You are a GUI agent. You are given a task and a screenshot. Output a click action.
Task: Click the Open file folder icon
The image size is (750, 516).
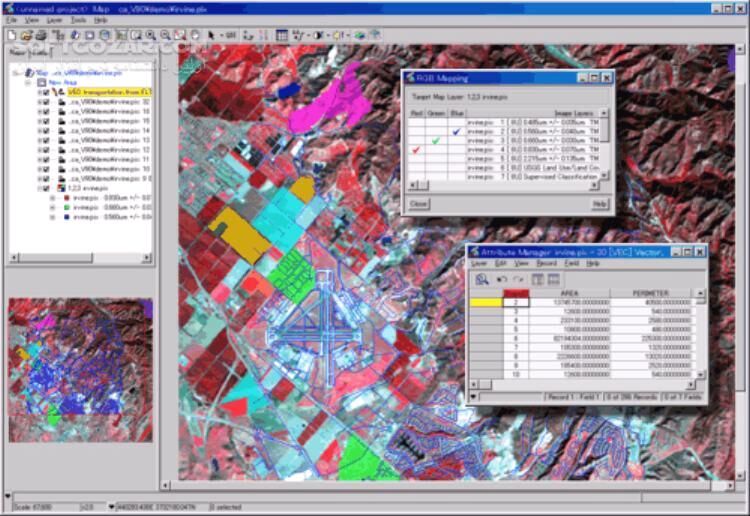pyautogui.click(x=27, y=35)
